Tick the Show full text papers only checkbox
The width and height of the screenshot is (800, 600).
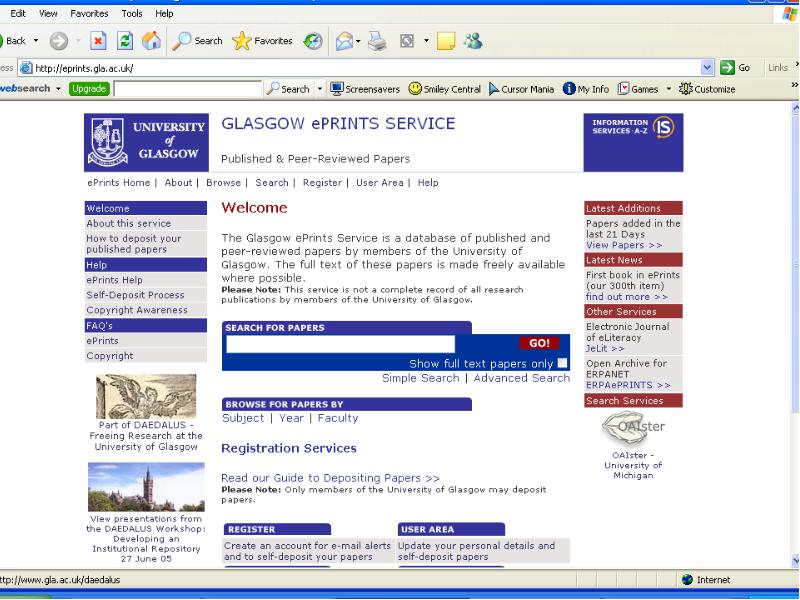[x=562, y=363]
